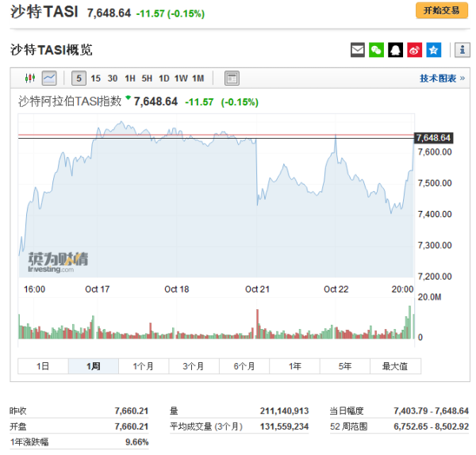Select the 30-minute interval
476x455 pixels.
click(113, 78)
